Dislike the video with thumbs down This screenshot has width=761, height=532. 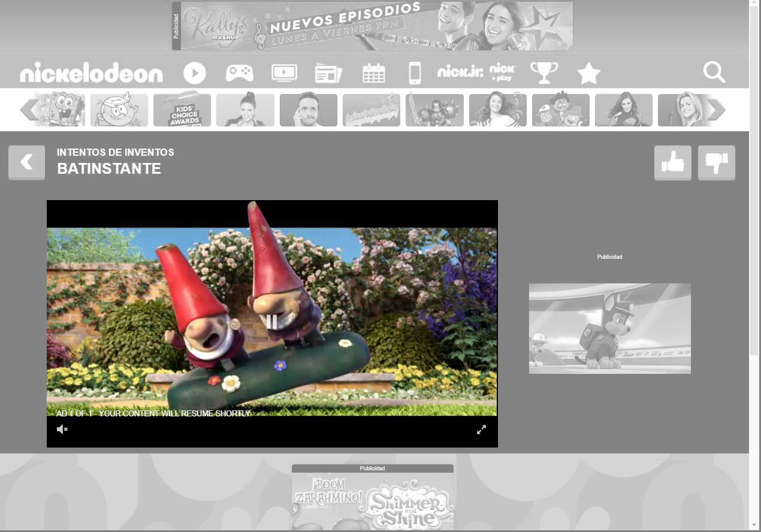point(716,162)
